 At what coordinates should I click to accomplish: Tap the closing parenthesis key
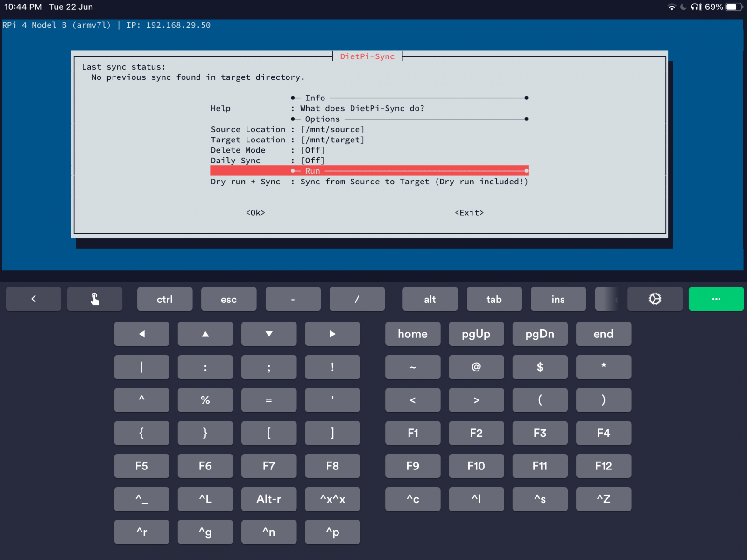pyautogui.click(x=603, y=400)
